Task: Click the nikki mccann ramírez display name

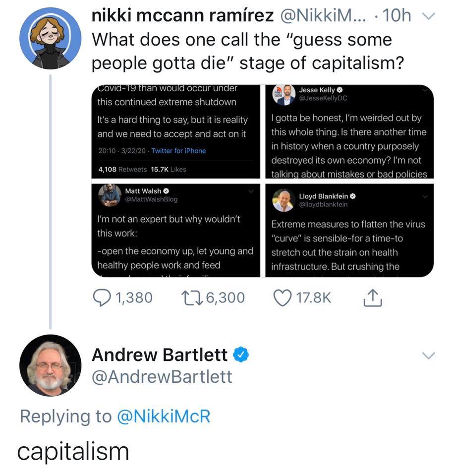Action: 182,16
